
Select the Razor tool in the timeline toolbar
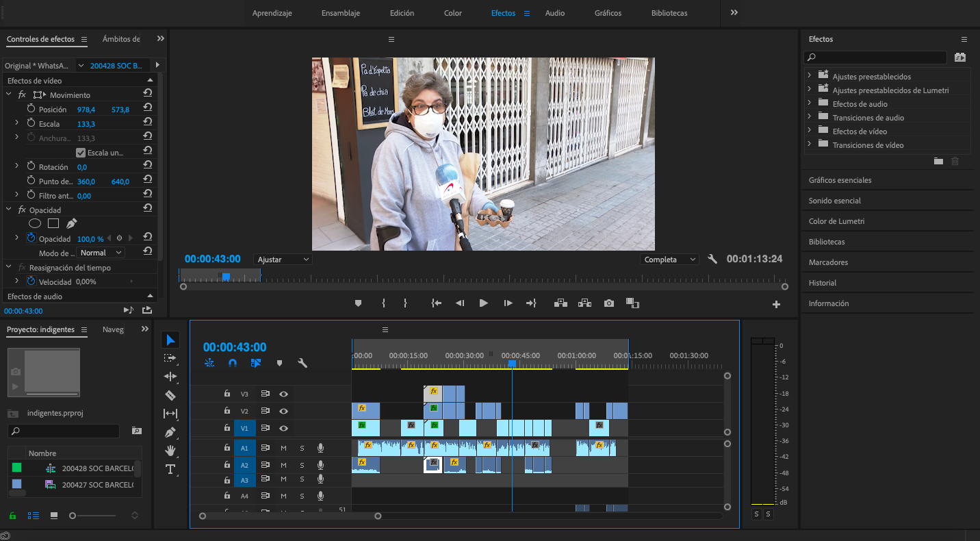(170, 395)
